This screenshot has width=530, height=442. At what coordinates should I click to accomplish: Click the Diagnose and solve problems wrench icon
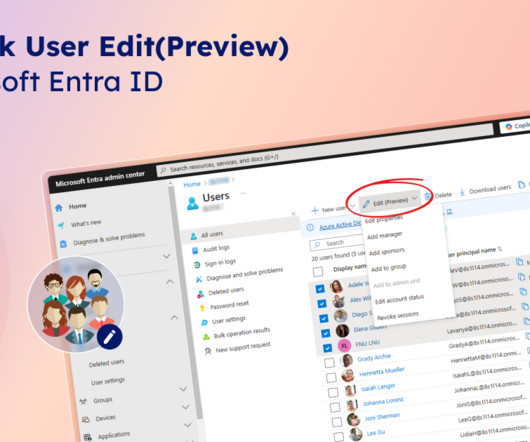pos(199,279)
